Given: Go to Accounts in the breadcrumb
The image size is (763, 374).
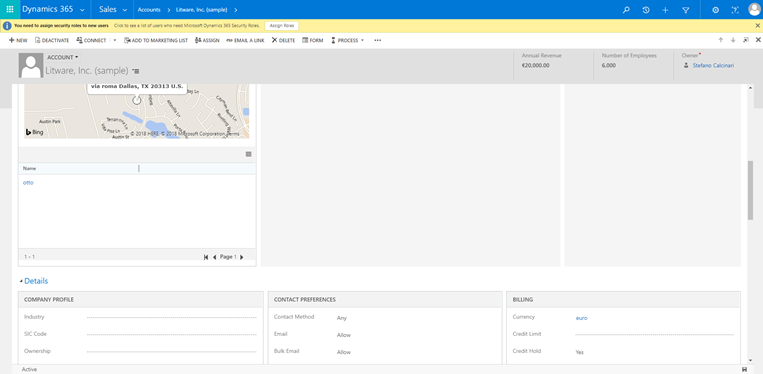Looking at the screenshot, I should [149, 10].
